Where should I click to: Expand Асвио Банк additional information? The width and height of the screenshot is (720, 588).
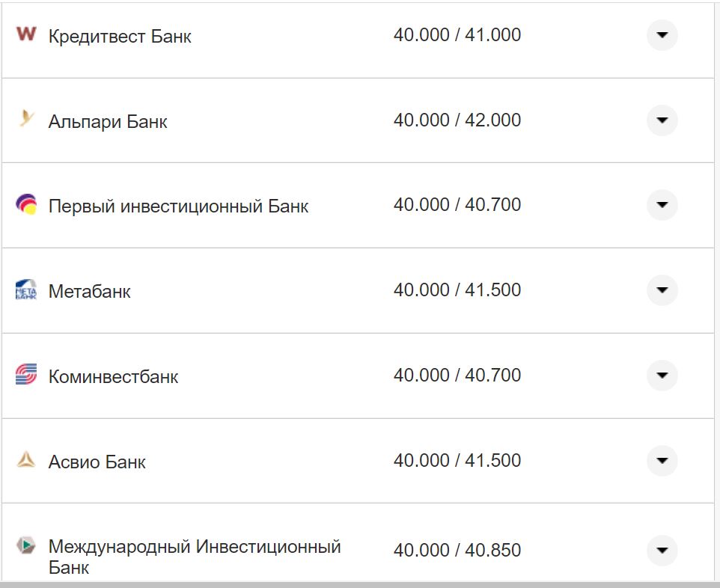[662, 461]
